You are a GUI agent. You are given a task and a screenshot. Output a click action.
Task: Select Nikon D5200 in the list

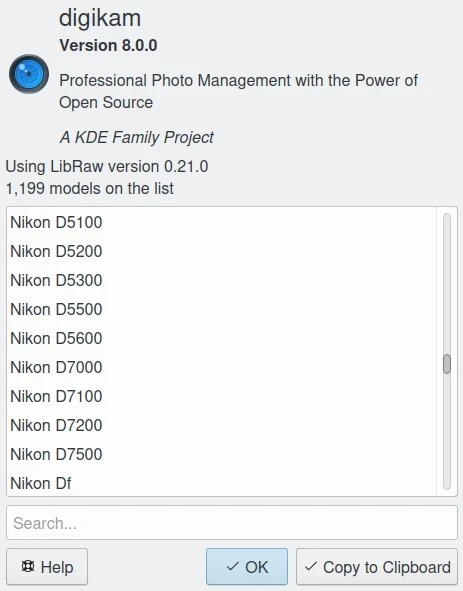221,251
